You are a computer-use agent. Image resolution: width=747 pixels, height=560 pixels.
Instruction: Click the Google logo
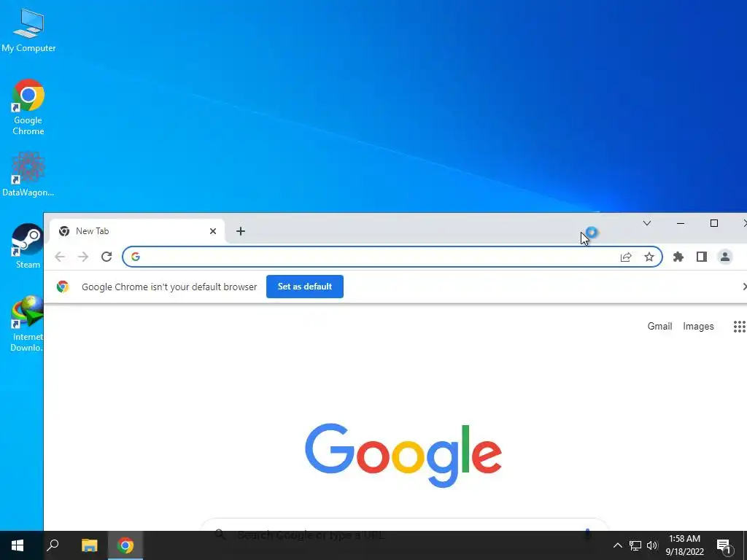pyautogui.click(x=403, y=455)
